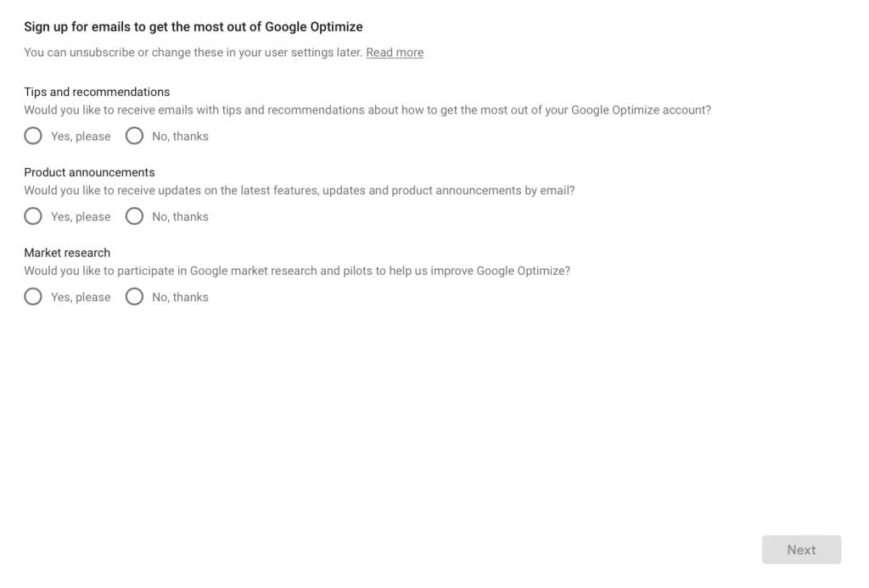Select Yes, please for Market research

(32, 296)
